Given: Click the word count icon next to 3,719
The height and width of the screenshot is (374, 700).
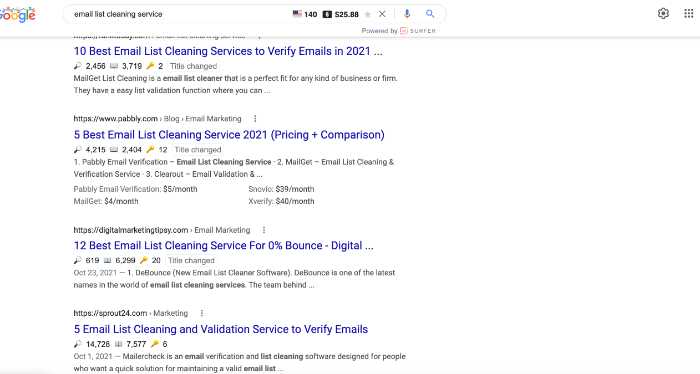Looking at the screenshot, I should (x=114, y=66).
